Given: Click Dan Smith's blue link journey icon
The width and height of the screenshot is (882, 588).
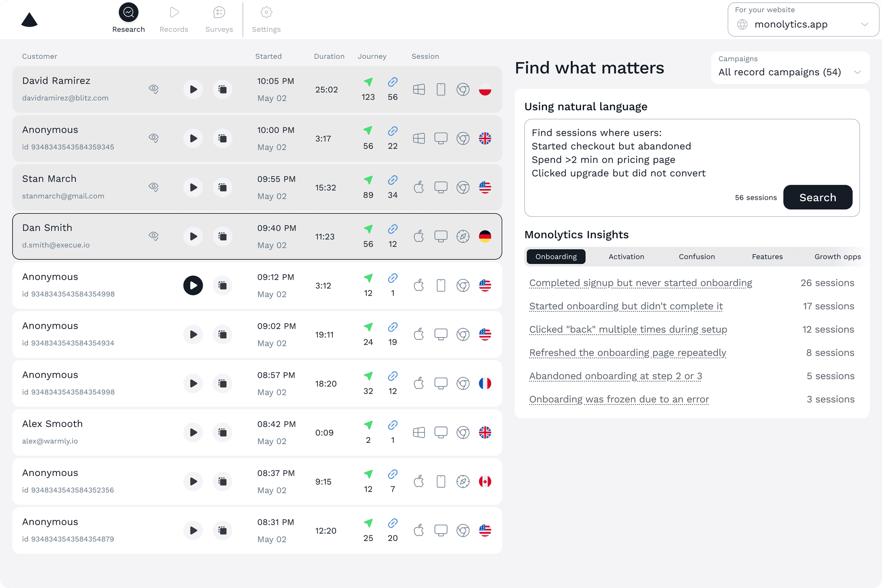Looking at the screenshot, I should 392,229.
